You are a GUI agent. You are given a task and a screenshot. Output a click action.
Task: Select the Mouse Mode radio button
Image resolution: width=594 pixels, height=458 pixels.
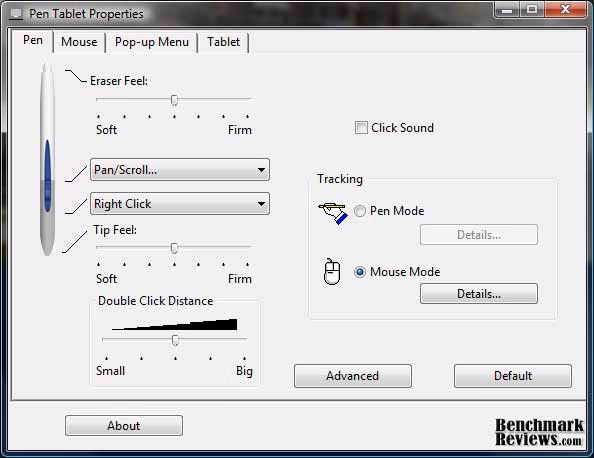tap(360, 272)
